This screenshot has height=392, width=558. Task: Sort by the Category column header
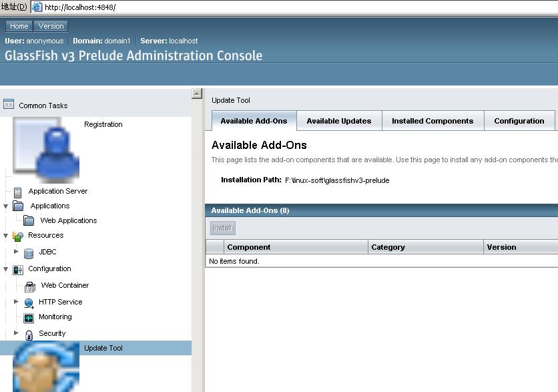426,247
